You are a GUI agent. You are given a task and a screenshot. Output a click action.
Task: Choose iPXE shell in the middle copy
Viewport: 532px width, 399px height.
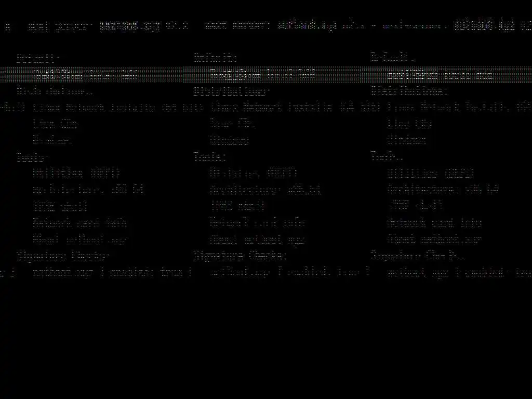[x=237, y=206]
